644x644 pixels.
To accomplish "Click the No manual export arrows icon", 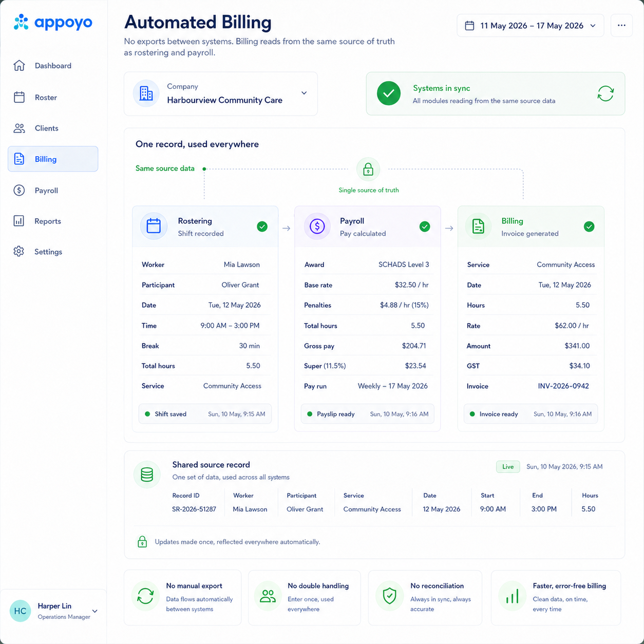I will coord(145,596).
